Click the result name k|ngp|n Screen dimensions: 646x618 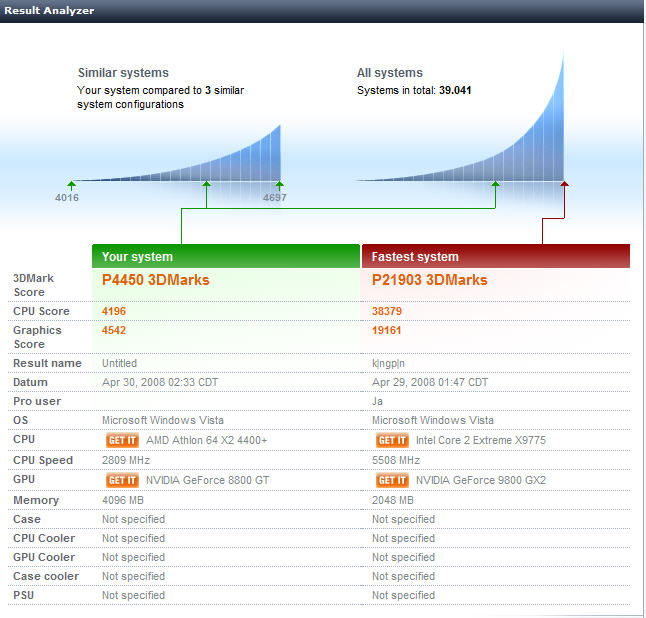[388, 363]
